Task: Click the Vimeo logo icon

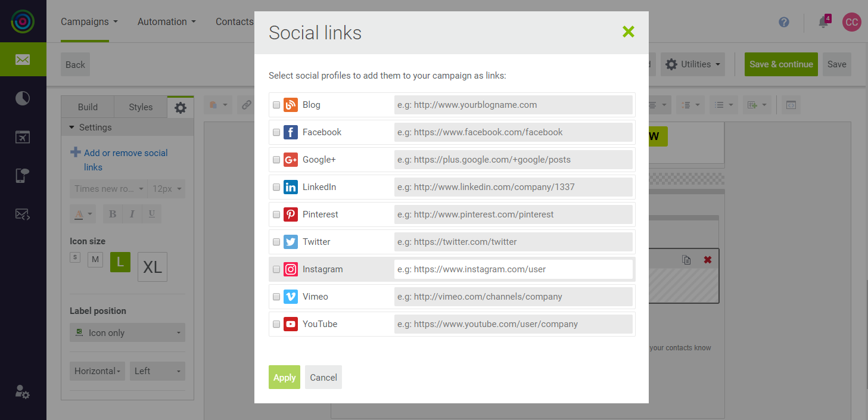Action: coord(291,297)
